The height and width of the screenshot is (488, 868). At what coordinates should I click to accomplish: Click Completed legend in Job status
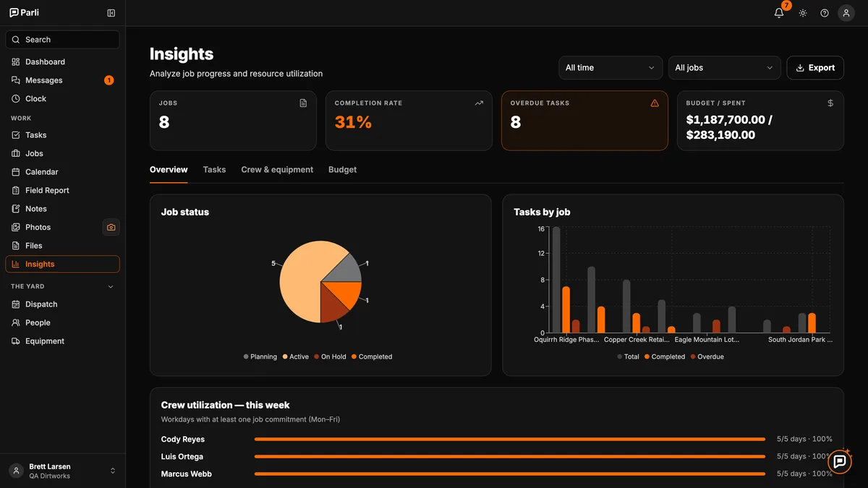372,356
